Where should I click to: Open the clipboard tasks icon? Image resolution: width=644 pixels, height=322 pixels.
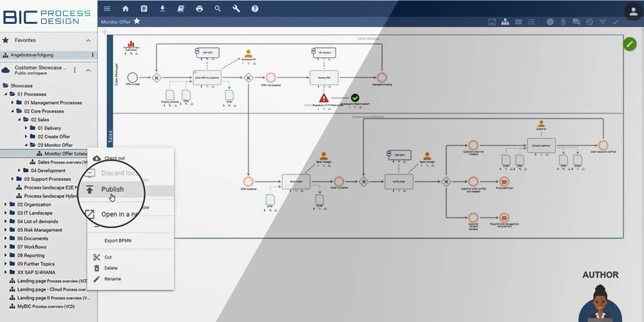point(144,8)
